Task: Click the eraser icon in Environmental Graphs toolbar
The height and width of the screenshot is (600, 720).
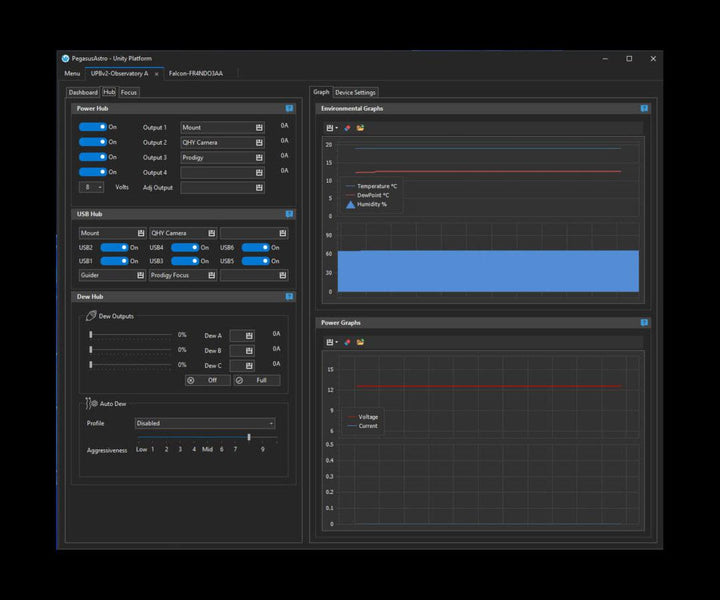Action: click(x=347, y=128)
